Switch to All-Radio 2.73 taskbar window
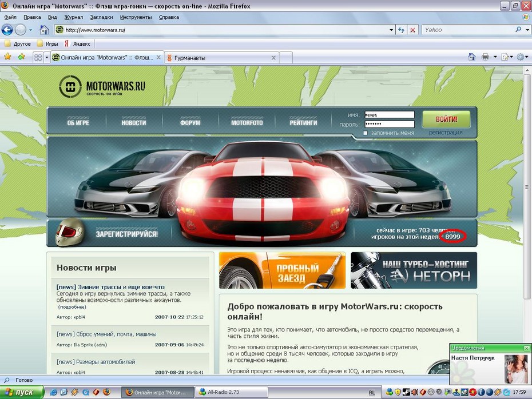The width and height of the screenshot is (532, 399). (x=231, y=392)
